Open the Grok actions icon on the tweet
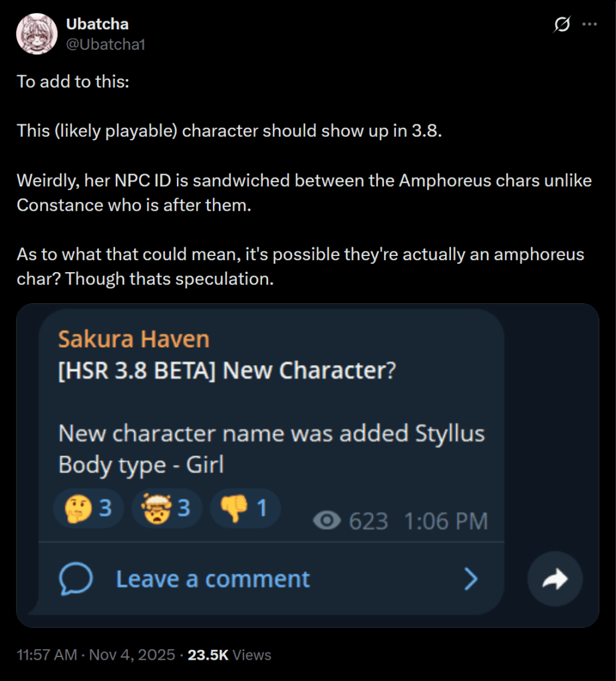616x681 pixels. coord(562,24)
